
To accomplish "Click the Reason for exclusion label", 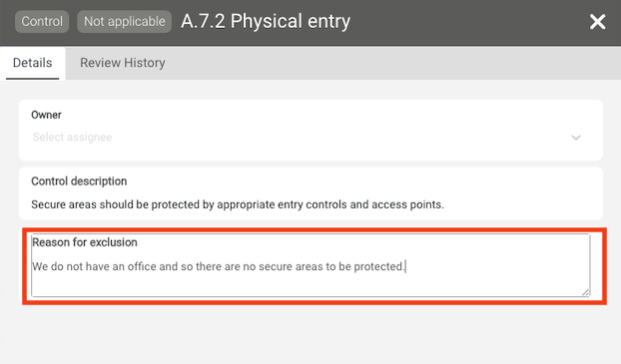I will (85, 242).
